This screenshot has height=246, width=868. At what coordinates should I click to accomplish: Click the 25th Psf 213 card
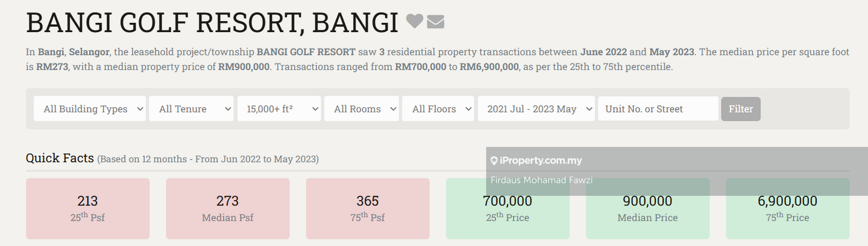[x=87, y=208]
